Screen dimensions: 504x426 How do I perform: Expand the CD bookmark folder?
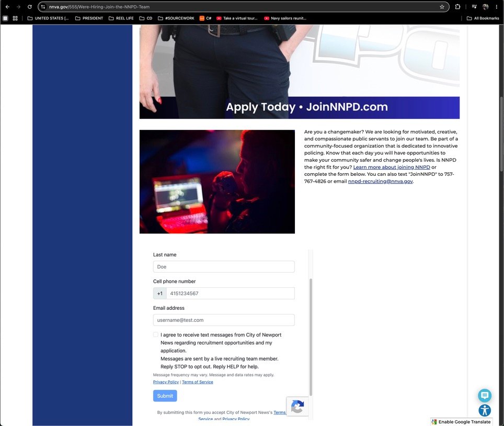click(x=146, y=18)
